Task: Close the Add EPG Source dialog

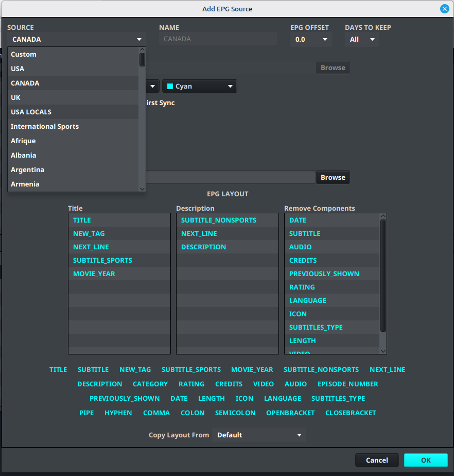Action: point(444,9)
